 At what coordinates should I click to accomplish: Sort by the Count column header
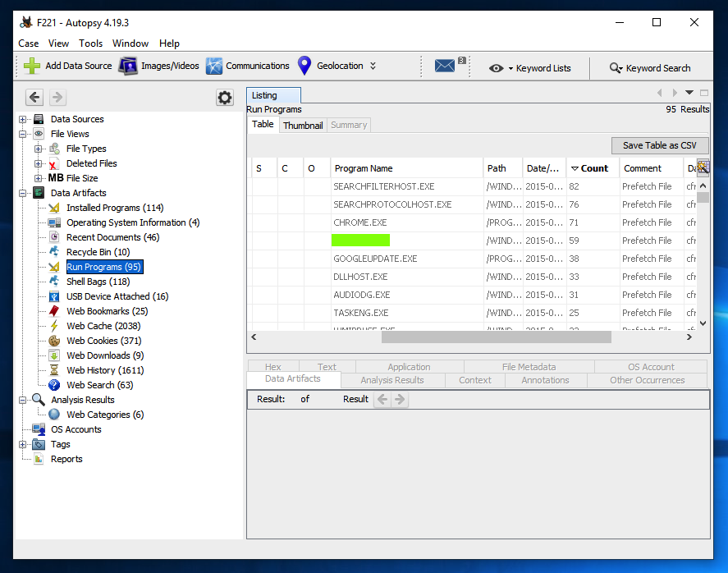pyautogui.click(x=593, y=168)
